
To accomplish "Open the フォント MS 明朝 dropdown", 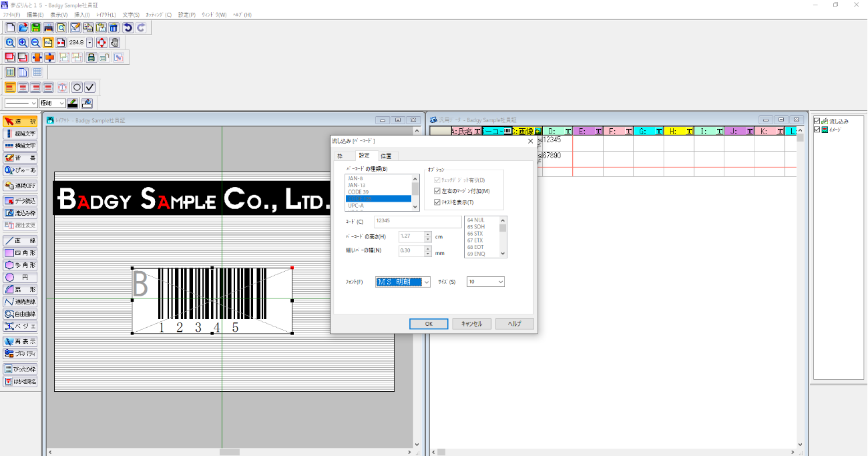I will (427, 282).
